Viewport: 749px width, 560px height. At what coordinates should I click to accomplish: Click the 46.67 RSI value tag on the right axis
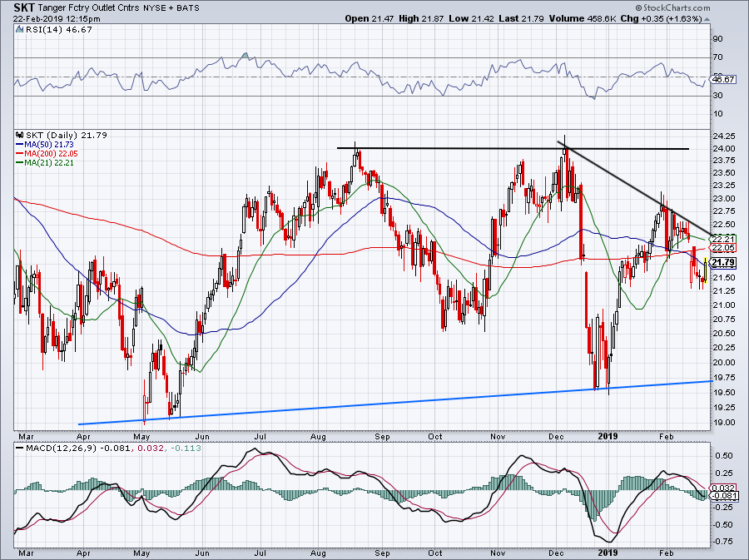tap(724, 79)
